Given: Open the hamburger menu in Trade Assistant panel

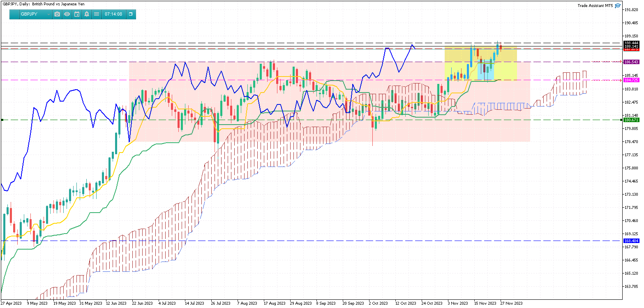Looking at the screenshot, I should point(97,14).
